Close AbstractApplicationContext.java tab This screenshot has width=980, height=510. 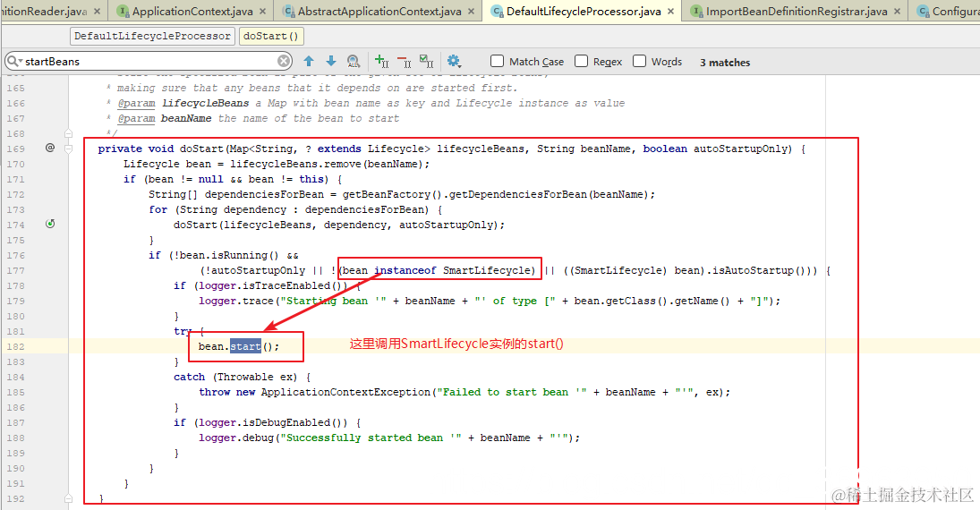point(472,12)
